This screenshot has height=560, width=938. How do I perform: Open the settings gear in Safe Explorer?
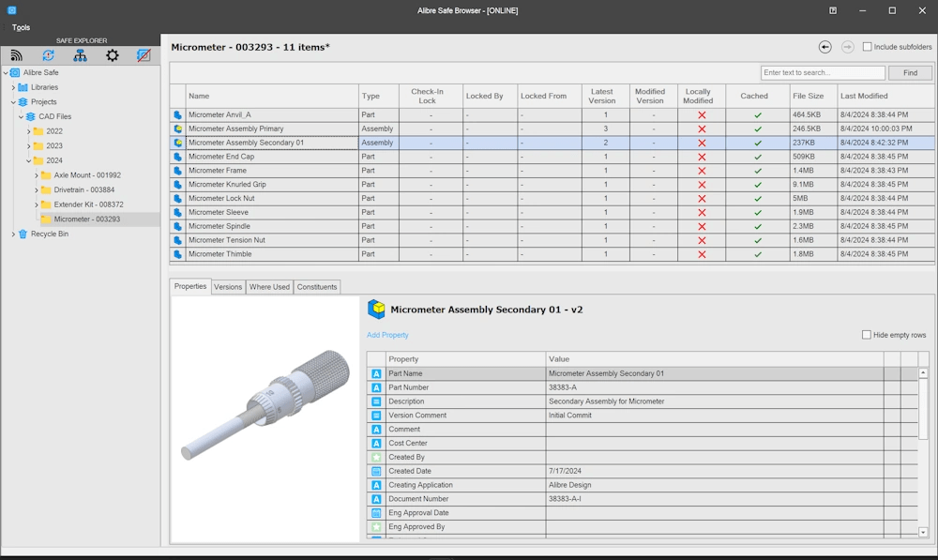[113, 55]
